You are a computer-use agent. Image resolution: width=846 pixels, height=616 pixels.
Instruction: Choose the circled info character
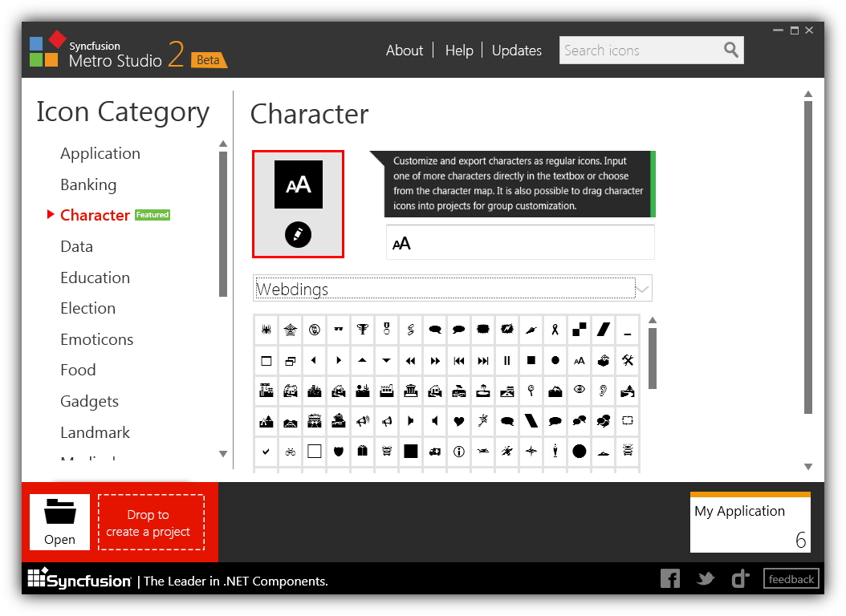(x=459, y=452)
